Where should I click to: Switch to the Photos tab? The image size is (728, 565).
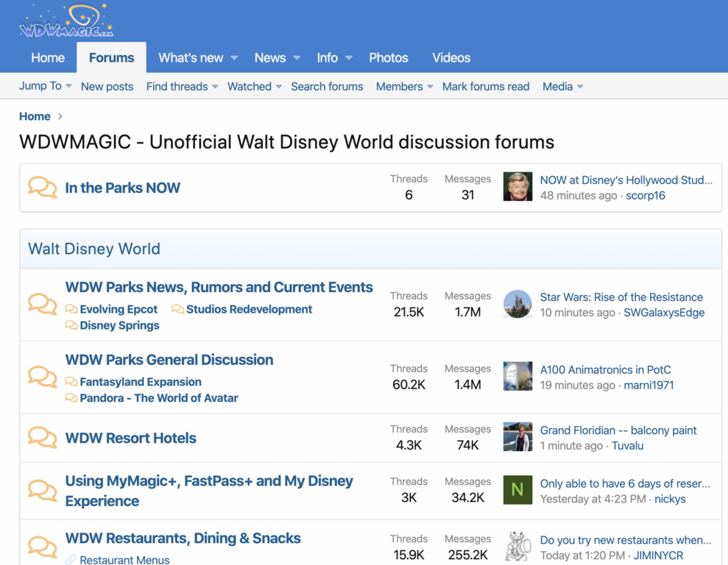tap(388, 58)
